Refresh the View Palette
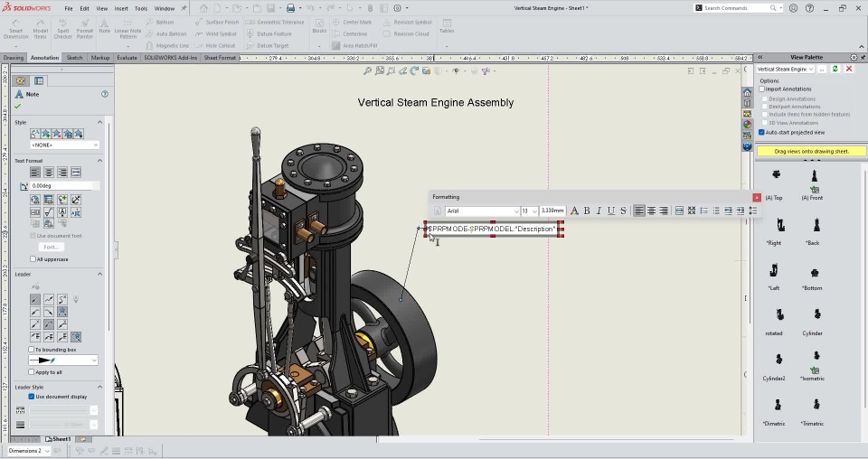 [835, 69]
